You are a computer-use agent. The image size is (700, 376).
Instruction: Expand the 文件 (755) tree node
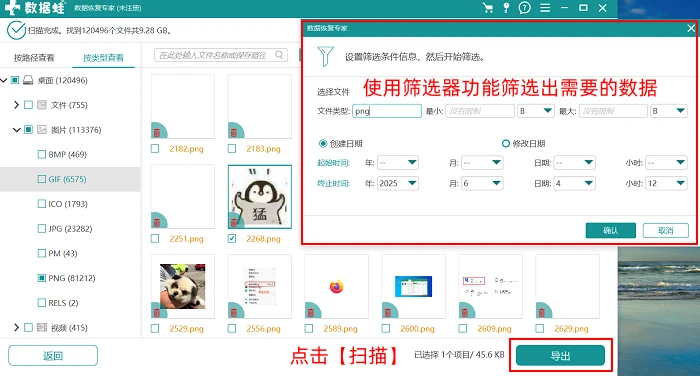17,105
